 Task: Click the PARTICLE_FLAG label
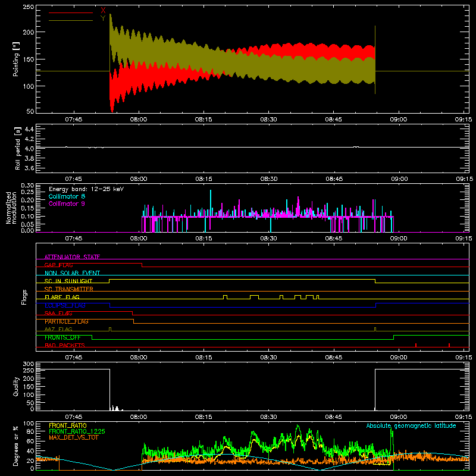coord(67,321)
